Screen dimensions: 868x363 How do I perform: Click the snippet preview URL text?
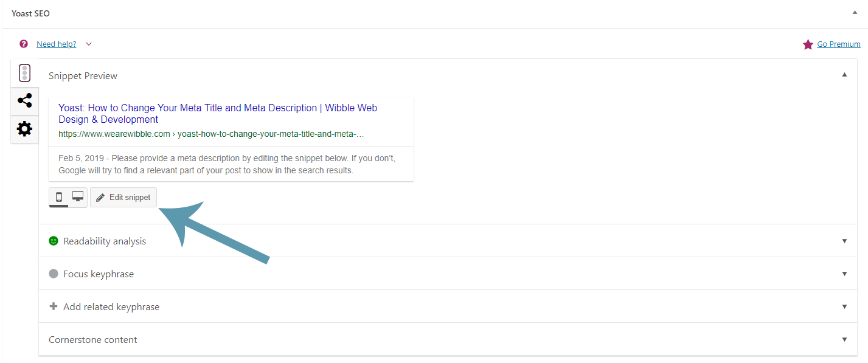211,134
